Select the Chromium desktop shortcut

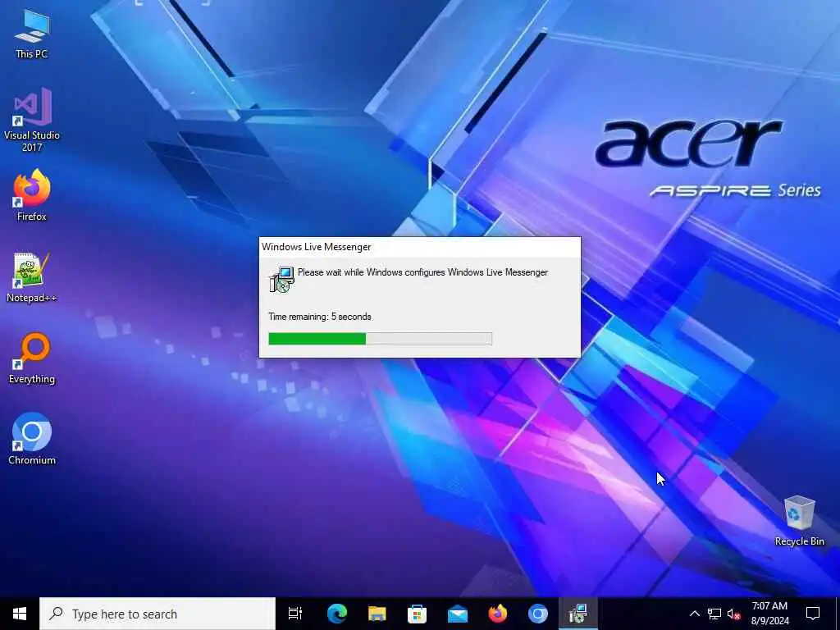tap(32, 440)
